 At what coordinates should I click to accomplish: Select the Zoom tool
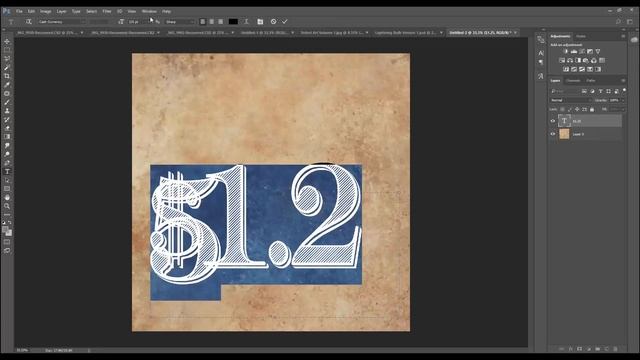coord(7,206)
